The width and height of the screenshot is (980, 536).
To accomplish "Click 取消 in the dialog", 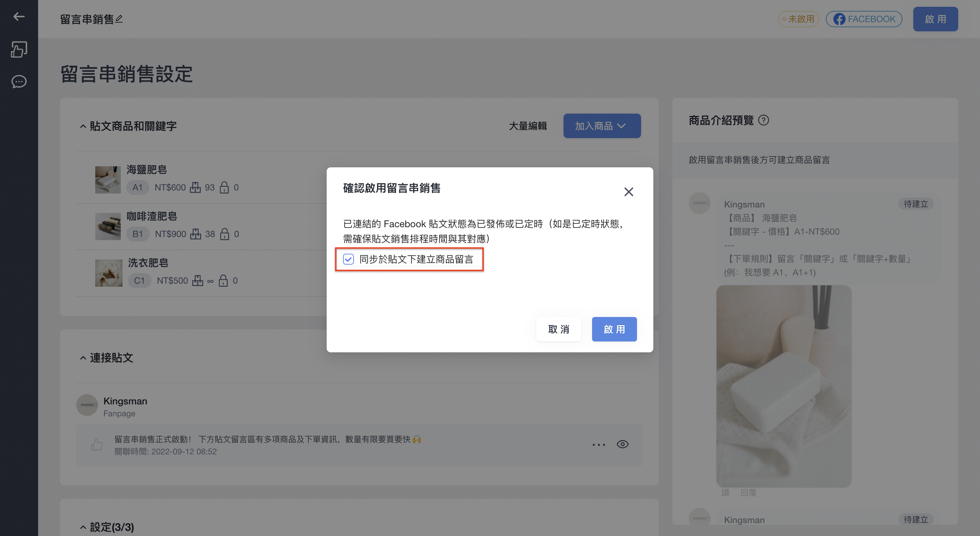I will click(558, 329).
